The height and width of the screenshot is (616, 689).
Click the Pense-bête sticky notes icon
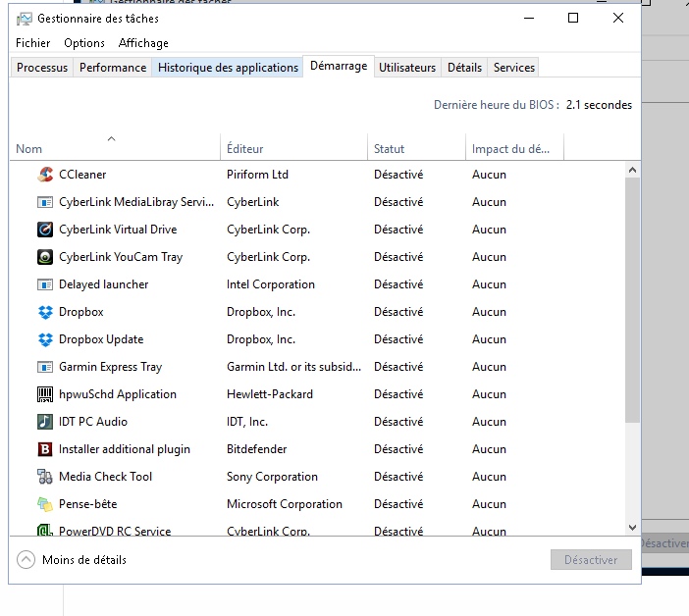click(x=45, y=504)
